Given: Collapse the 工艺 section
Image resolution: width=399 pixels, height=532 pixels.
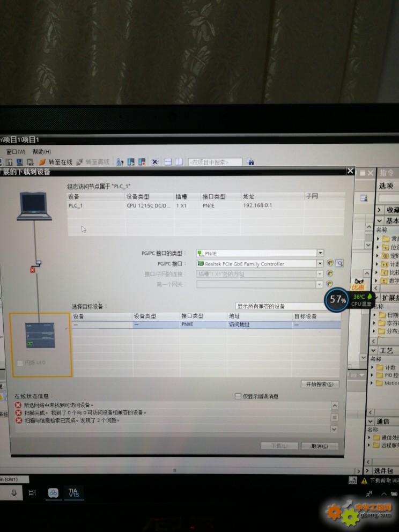Looking at the screenshot, I should click(x=374, y=351).
